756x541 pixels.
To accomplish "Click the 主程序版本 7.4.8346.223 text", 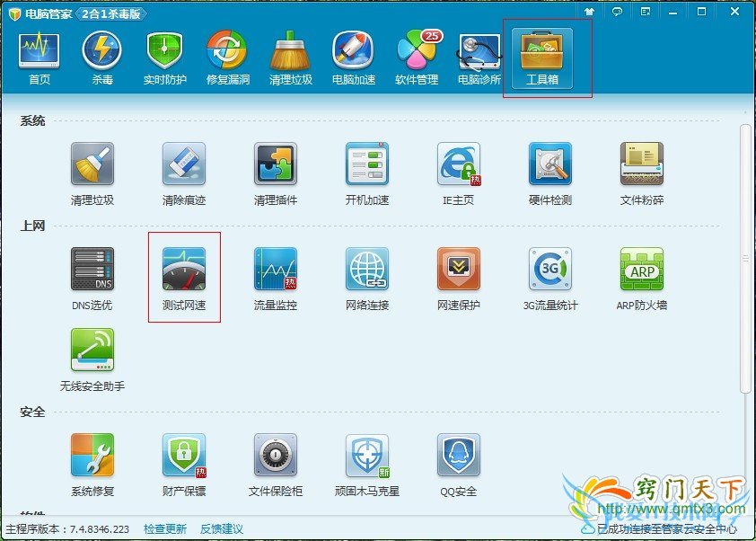I will point(67,529).
